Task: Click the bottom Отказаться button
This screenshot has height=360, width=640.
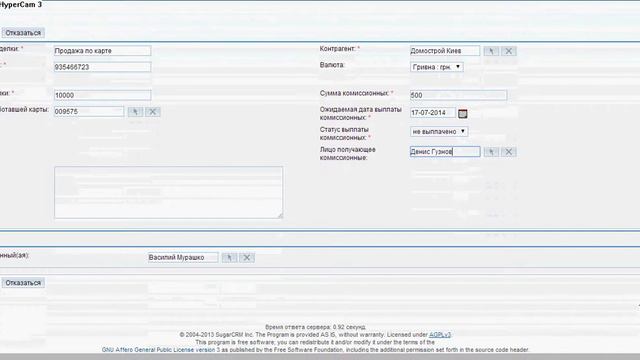Action: click(x=23, y=283)
